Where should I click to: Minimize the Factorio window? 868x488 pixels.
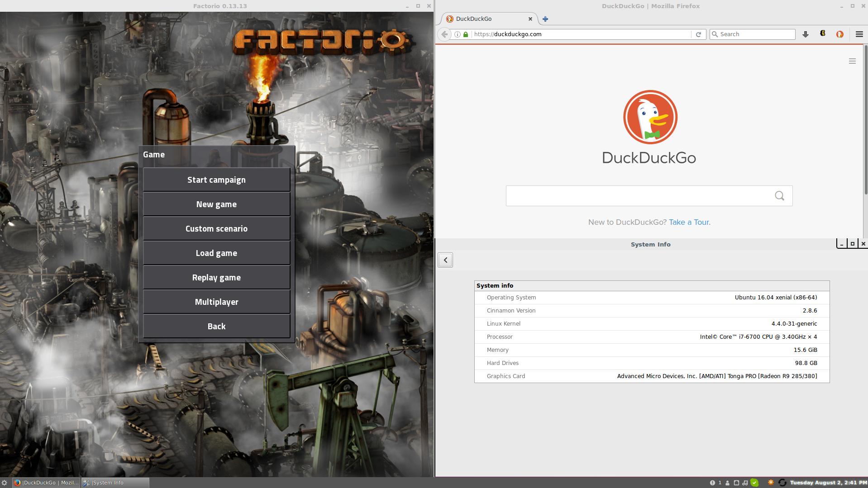pos(407,6)
